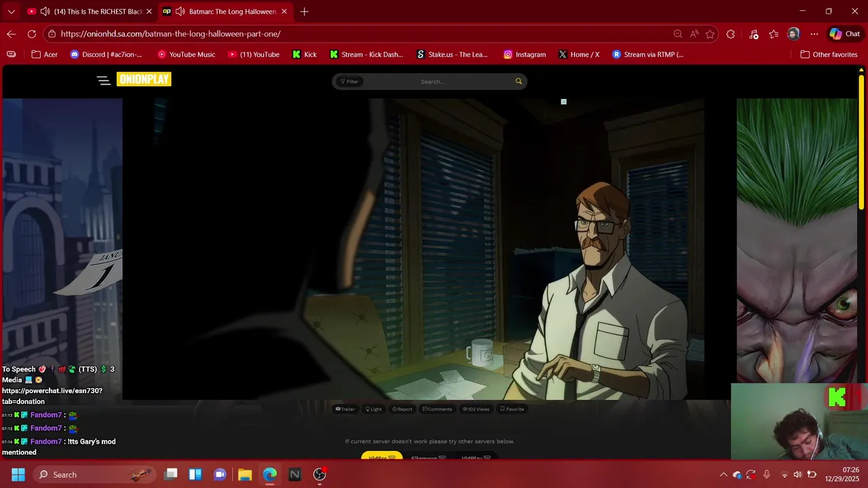
Task: Mute the YouTube tab audio icon
Action: pos(45,12)
